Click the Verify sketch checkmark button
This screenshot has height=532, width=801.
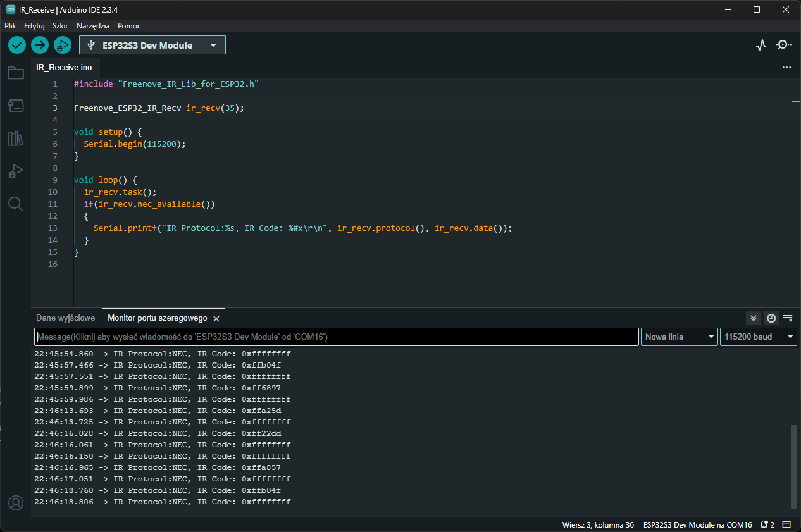click(x=17, y=45)
